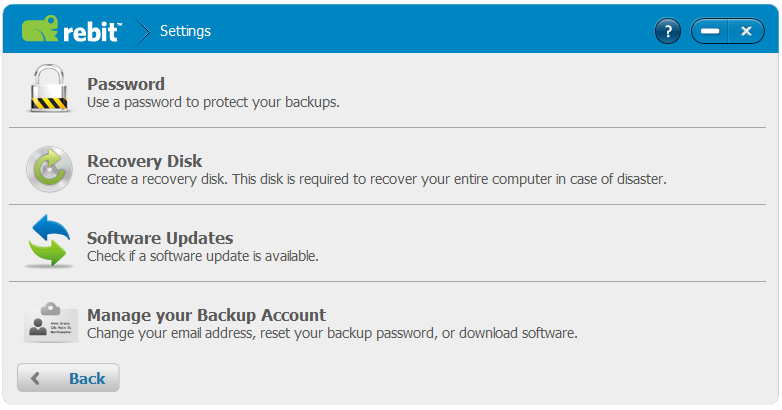Click the Backup Account ID card icon
The image size is (782, 410).
click(51, 322)
